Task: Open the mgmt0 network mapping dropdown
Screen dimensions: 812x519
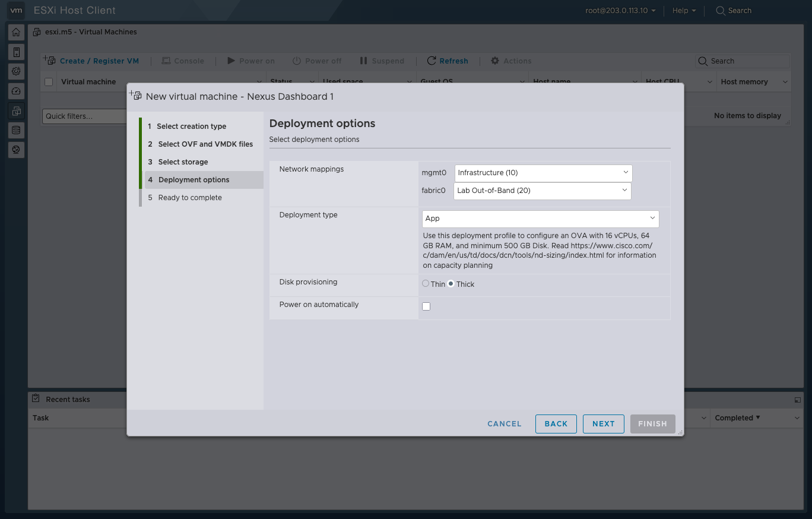Action: coord(543,173)
